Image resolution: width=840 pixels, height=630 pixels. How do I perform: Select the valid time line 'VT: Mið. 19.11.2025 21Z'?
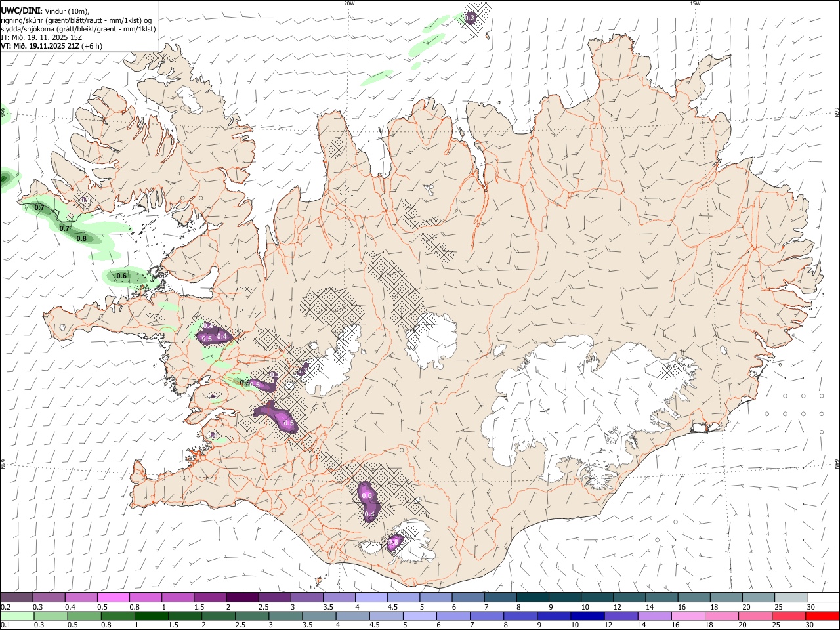[39, 46]
